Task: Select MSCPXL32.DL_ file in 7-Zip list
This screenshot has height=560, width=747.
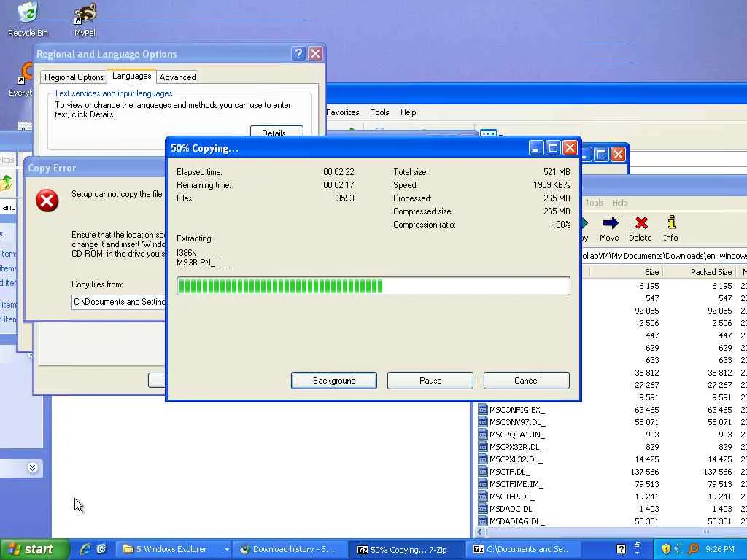Action: (x=510, y=459)
